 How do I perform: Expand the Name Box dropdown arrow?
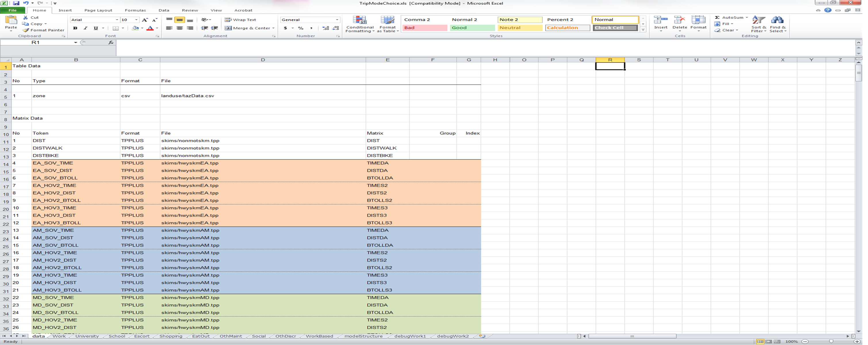point(76,42)
